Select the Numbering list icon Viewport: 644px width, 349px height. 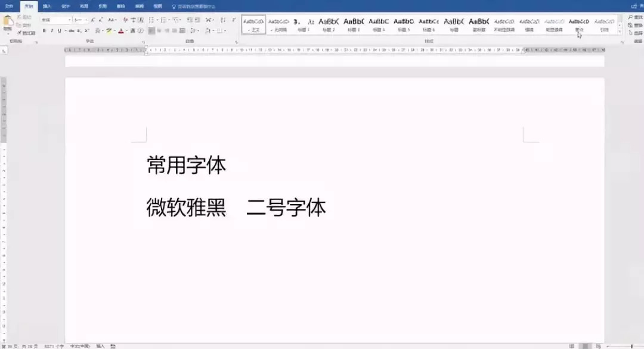(163, 19)
